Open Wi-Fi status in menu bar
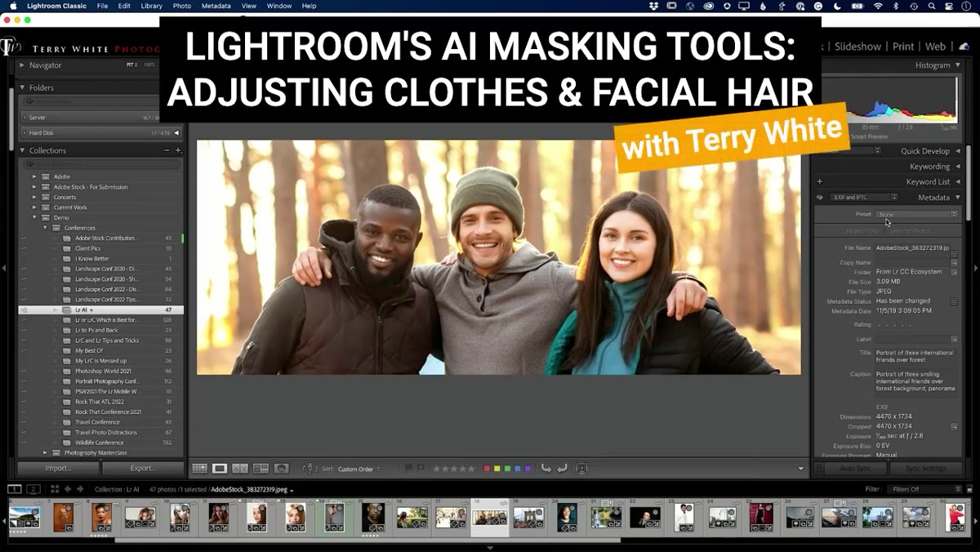The width and height of the screenshot is (980, 552). [x=878, y=6]
